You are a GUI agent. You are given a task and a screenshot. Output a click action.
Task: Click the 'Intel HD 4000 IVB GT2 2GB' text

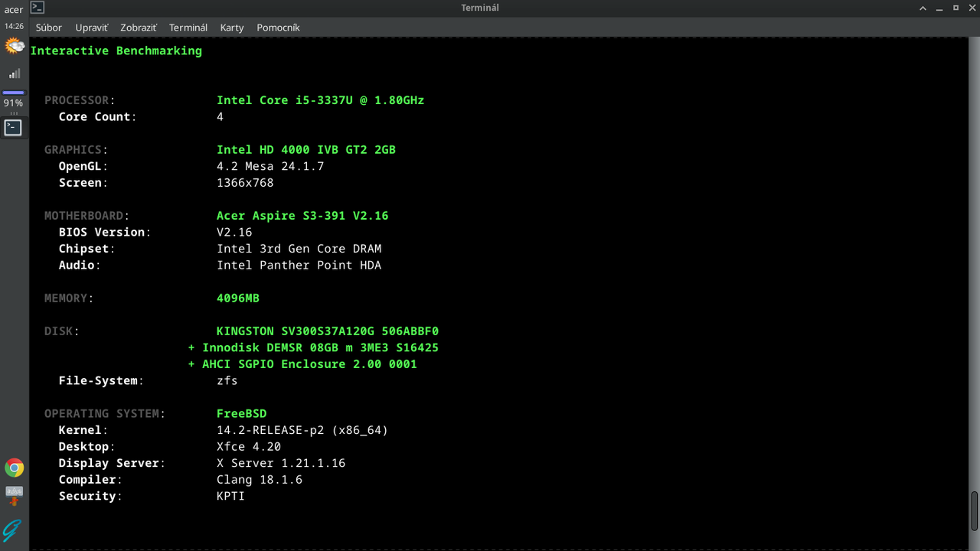pyautogui.click(x=306, y=150)
